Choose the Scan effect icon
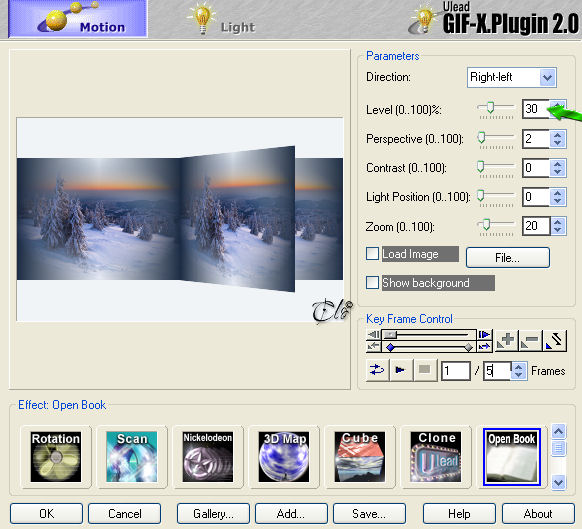 click(132, 457)
